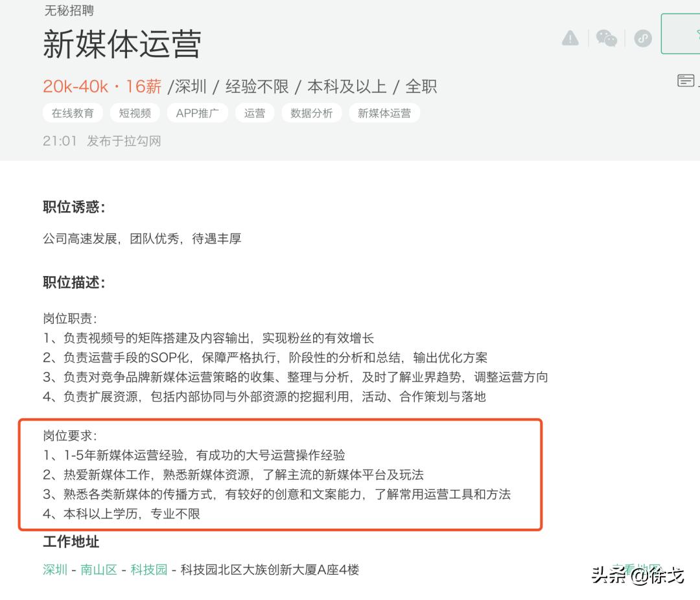
Task: Click the circular share link icon
Action: [642, 39]
